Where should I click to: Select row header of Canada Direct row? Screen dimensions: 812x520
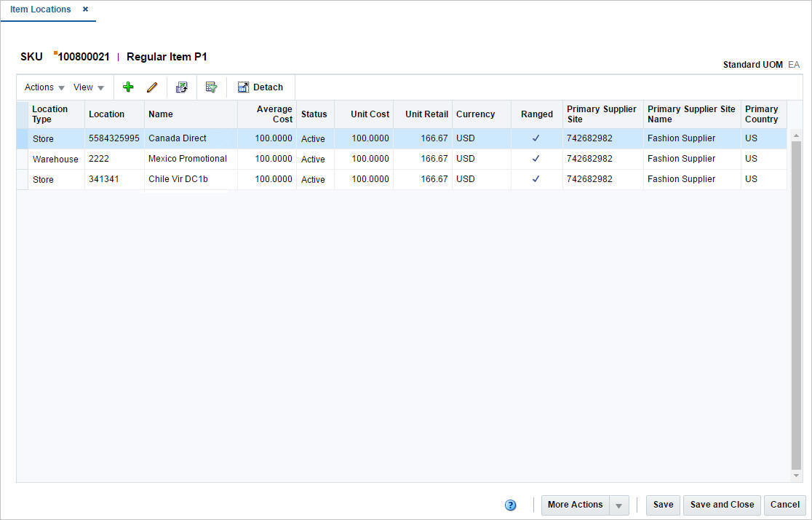coord(23,138)
